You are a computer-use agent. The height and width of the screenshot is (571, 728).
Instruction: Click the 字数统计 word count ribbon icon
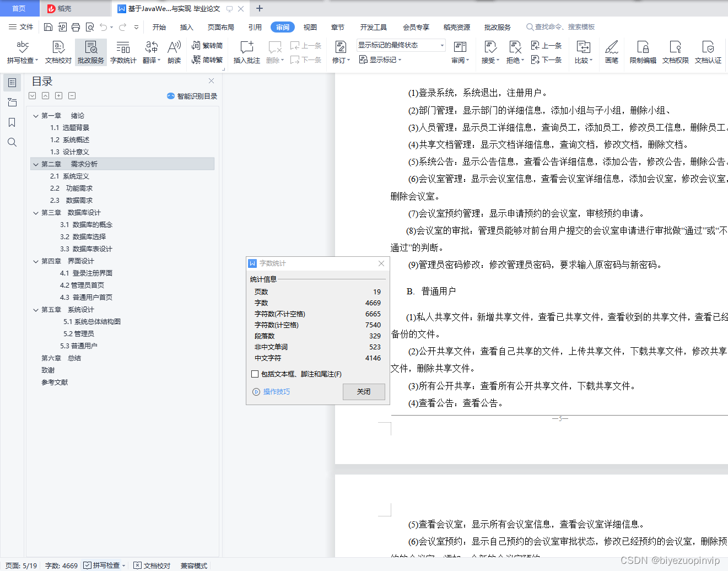[123, 52]
